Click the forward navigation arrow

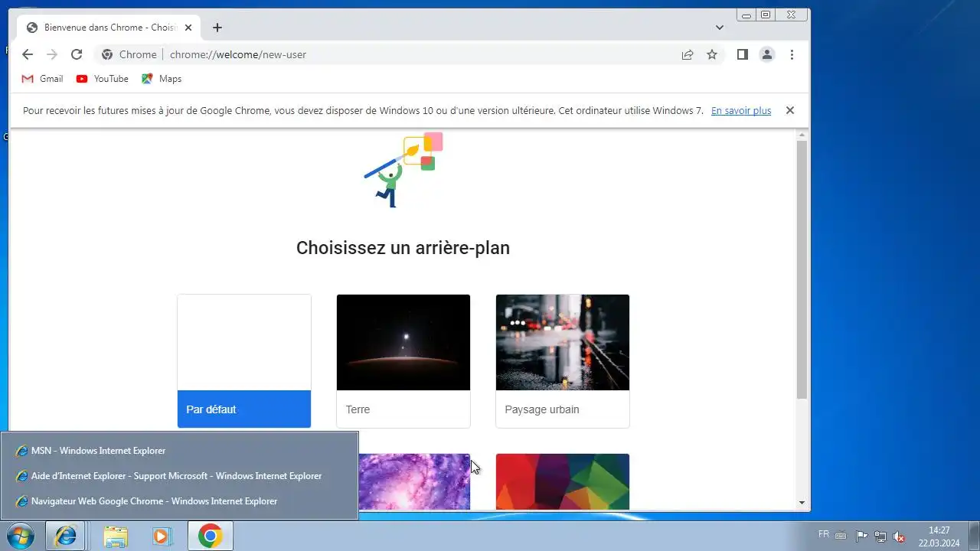pos(52,54)
